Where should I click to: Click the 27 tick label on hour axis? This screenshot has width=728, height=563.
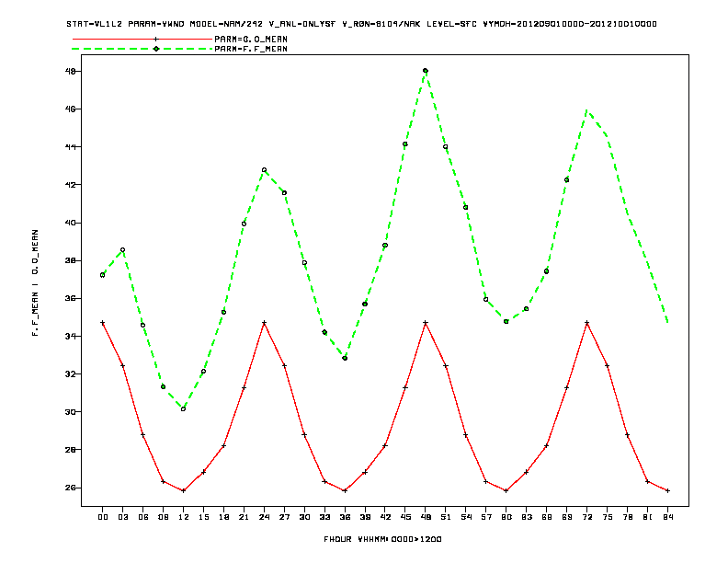(x=284, y=517)
